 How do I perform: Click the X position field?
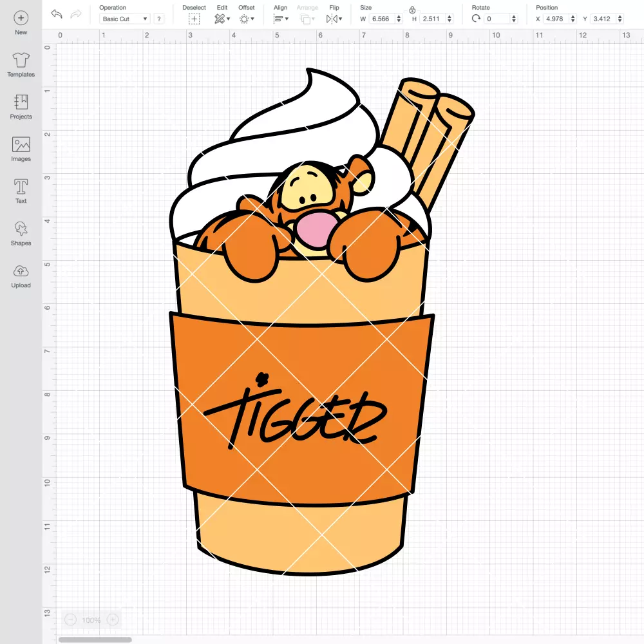[556, 19]
